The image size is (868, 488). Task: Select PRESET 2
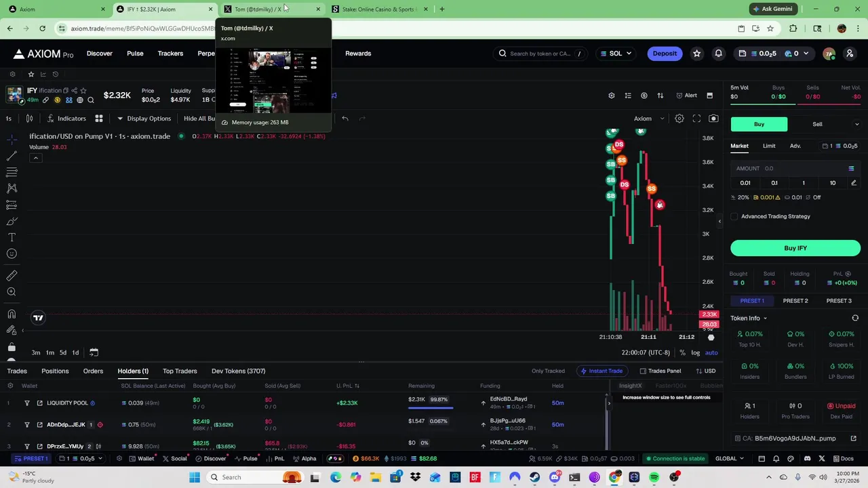pyautogui.click(x=795, y=301)
